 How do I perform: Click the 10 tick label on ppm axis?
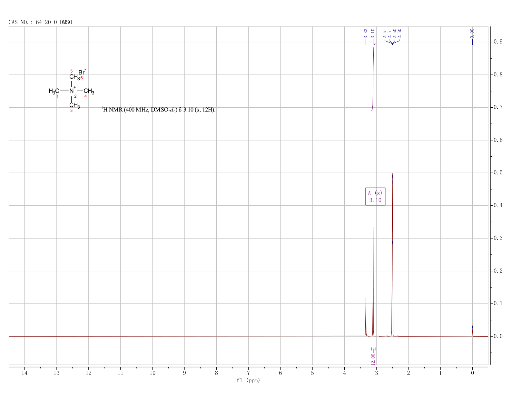coord(153,373)
